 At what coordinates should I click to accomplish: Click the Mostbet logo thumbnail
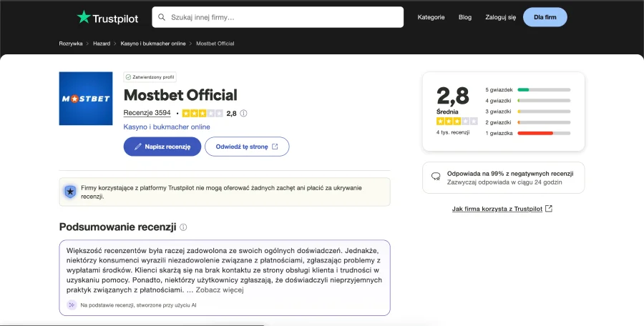[x=86, y=99]
